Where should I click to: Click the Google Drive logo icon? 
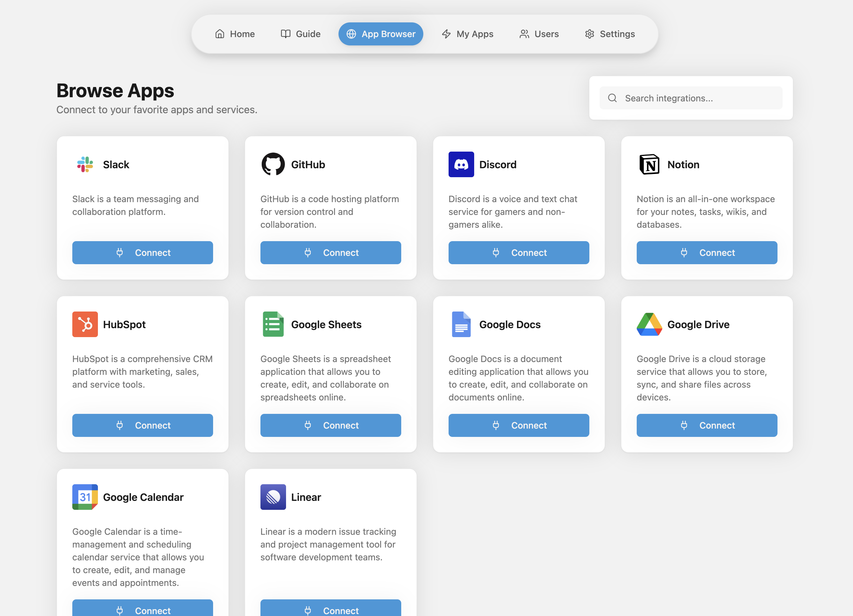pos(649,324)
